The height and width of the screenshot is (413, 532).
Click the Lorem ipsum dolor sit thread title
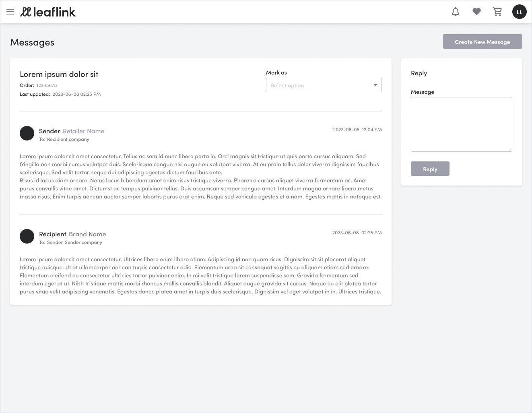59,74
